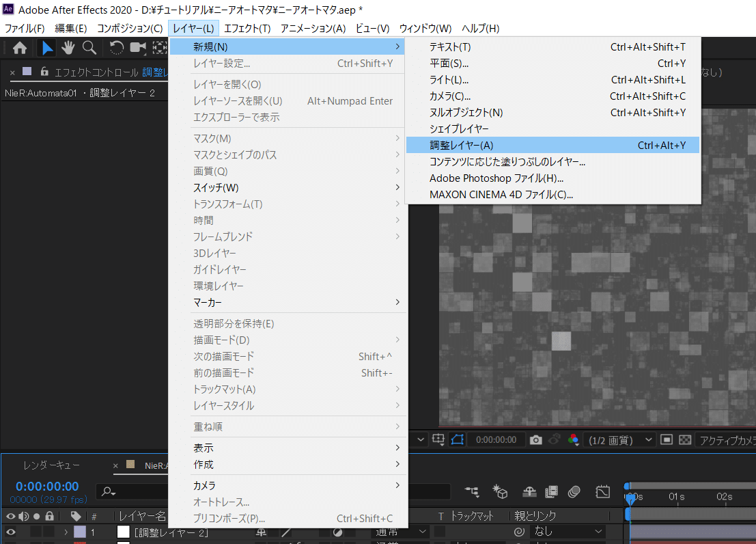Open the コンポジション(C) menu
Image resolution: width=756 pixels, height=544 pixels.
point(130,29)
